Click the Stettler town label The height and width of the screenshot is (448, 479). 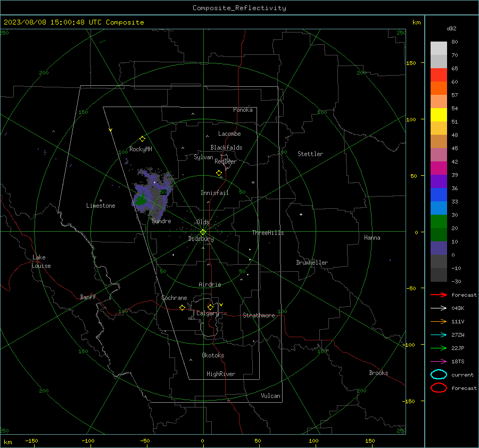[x=310, y=154]
